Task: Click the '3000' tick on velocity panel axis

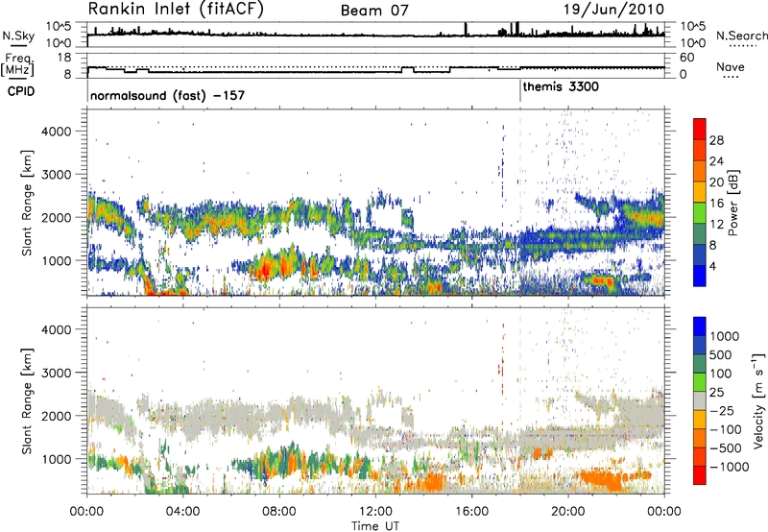Action: pyautogui.click(x=56, y=373)
